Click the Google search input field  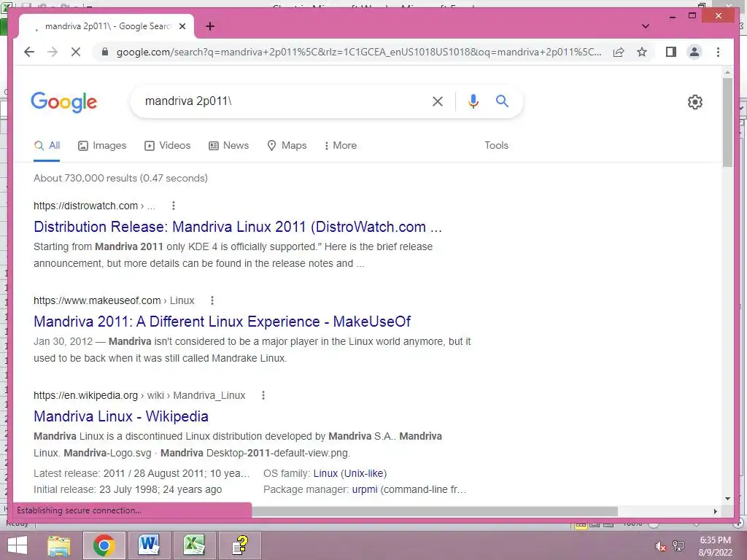[x=284, y=101]
